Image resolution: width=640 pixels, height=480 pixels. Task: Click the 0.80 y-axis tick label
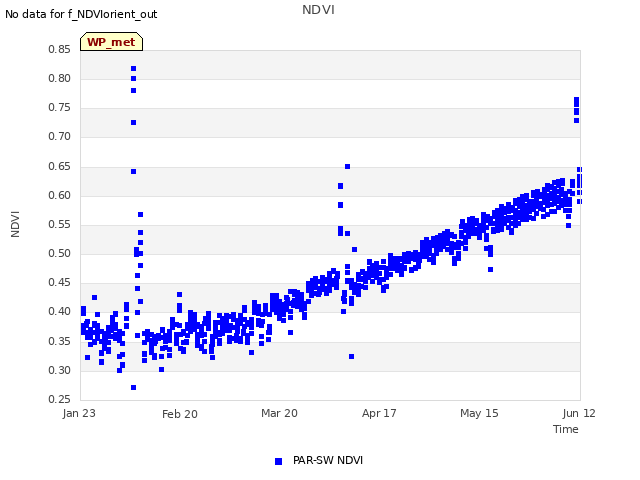click(59, 78)
